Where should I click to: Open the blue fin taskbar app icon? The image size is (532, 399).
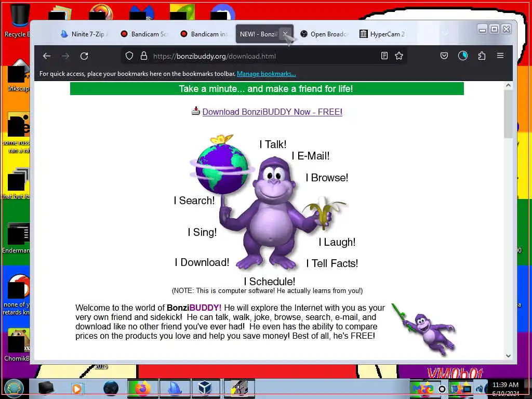click(x=175, y=389)
